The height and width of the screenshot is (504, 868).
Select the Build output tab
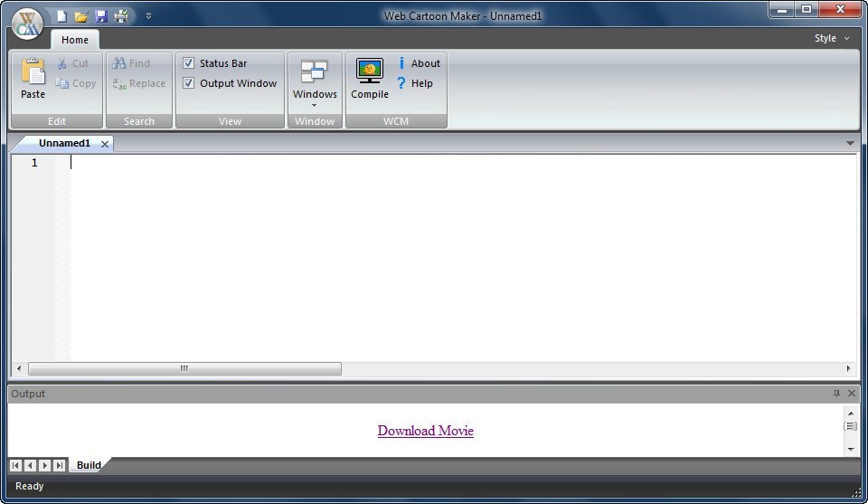pyautogui.click(x=89, y=465)
